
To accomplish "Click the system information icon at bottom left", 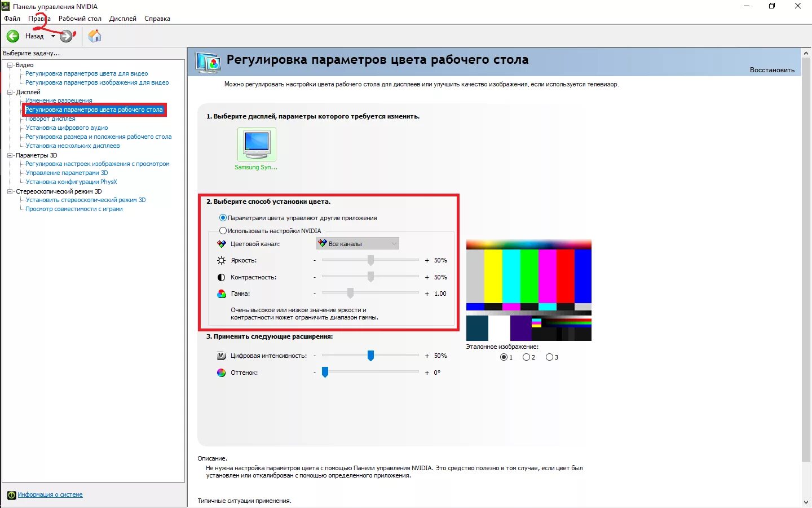I will 11,495.
